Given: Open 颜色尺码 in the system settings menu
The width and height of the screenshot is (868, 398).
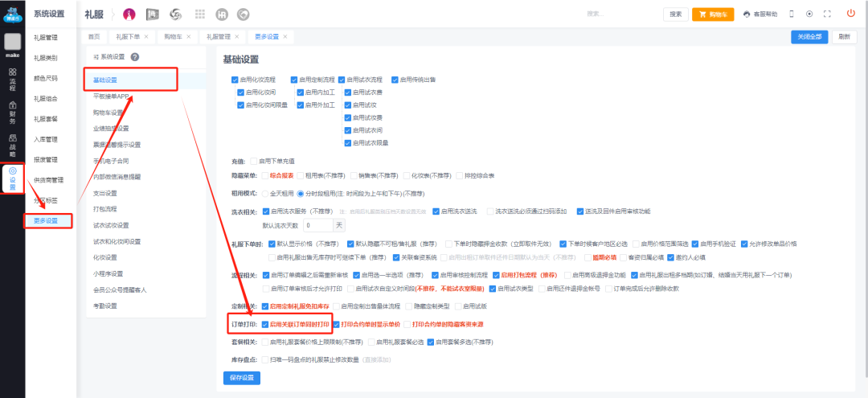Looking at the screenshot, I should tap(45, 78).
